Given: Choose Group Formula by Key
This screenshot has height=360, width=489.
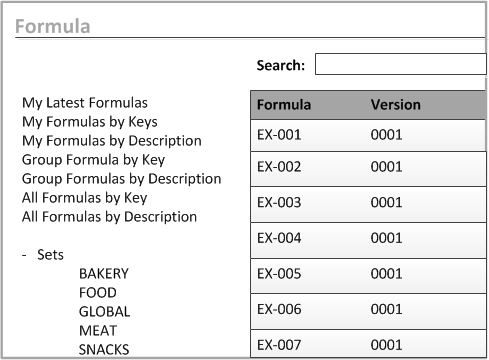Looking at the screenshot, I should click(93, 160).
